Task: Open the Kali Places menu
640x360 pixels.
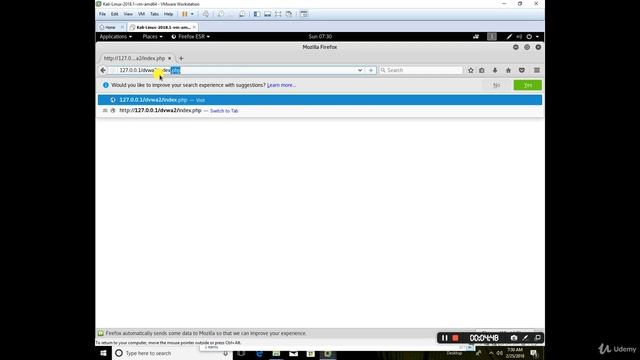Action: 152,36
